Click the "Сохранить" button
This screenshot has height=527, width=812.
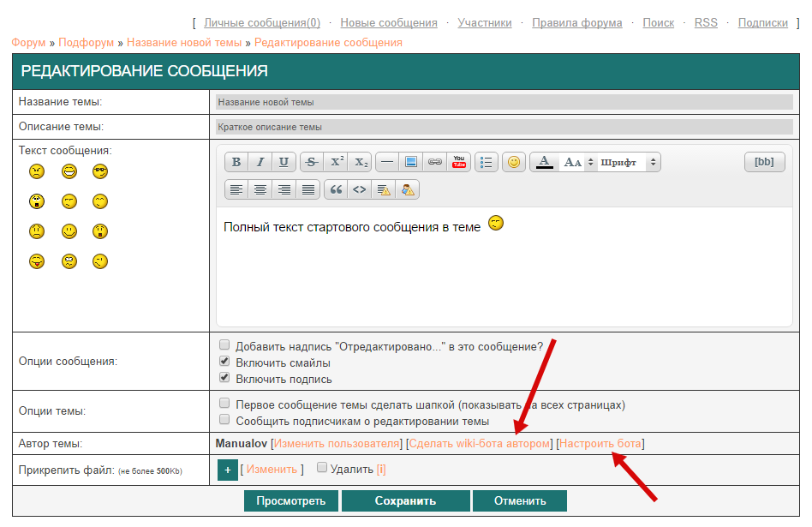coord(405,501)
